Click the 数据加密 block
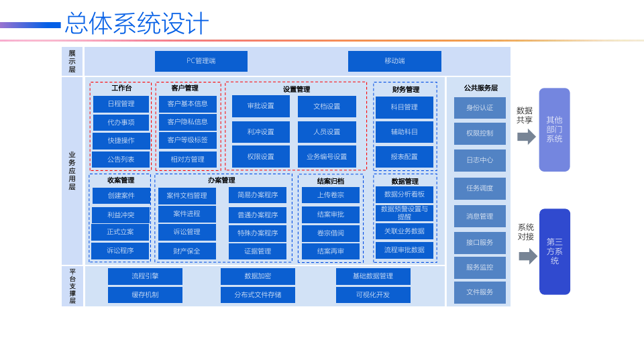644x362 pixels. click(258, 276)
